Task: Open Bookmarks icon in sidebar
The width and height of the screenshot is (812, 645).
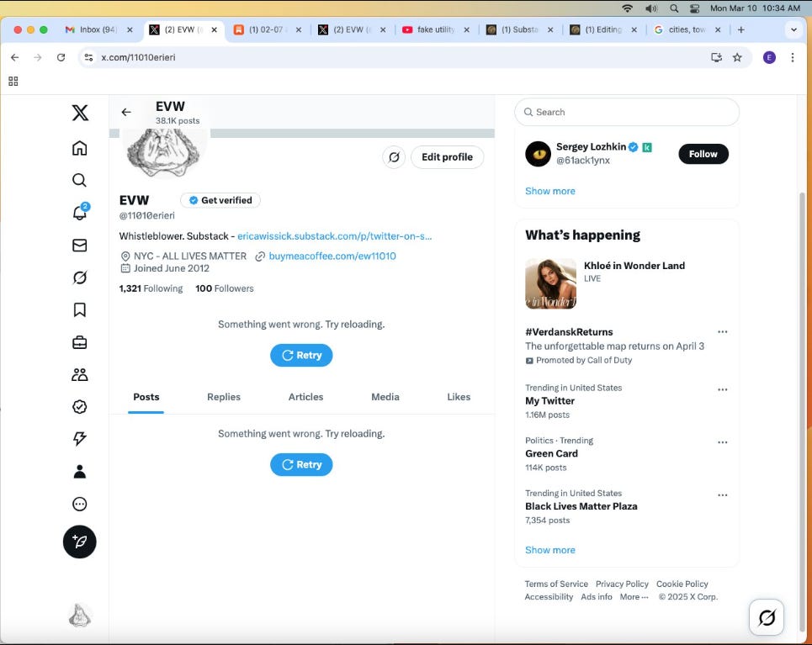Action: [x=79, y=309]
